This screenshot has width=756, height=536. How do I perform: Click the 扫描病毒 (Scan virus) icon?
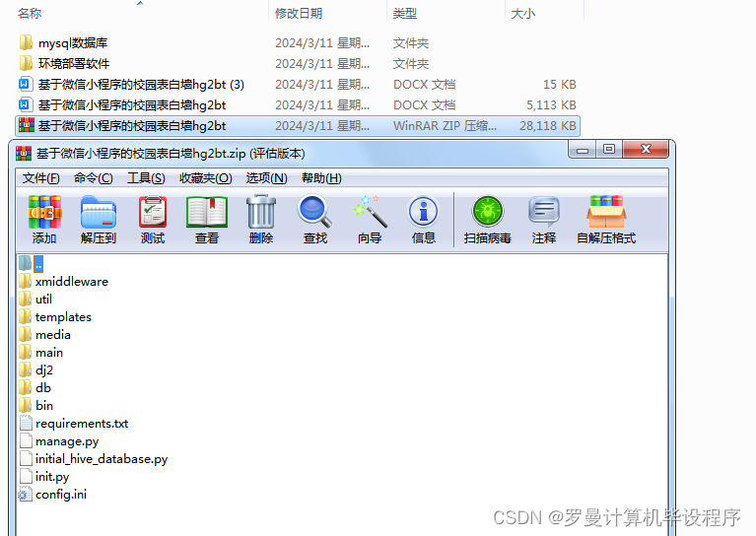click(488, 211)
